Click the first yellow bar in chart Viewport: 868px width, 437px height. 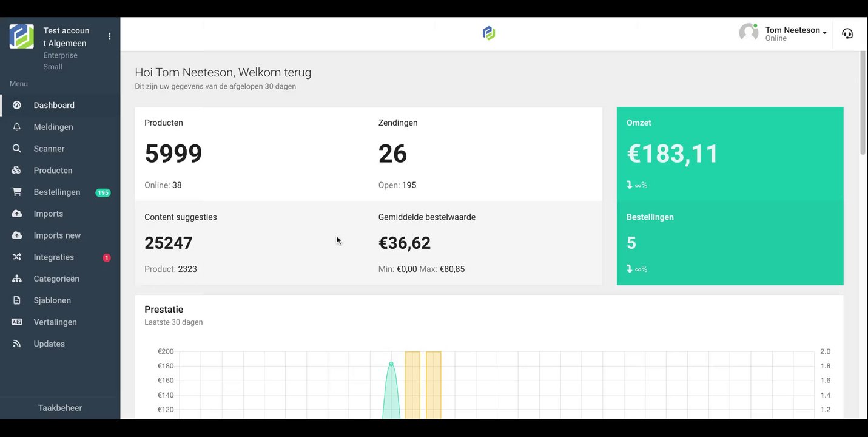click(x=412, y=385)
